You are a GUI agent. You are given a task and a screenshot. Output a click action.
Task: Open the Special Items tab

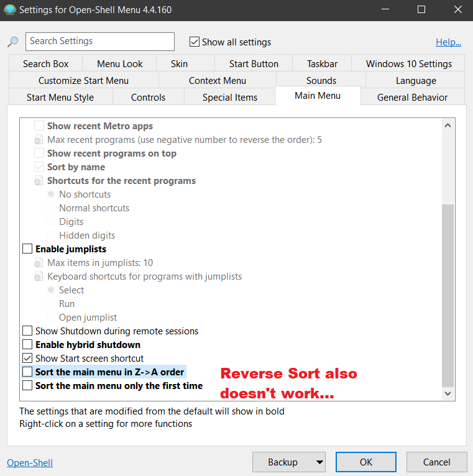230,97
